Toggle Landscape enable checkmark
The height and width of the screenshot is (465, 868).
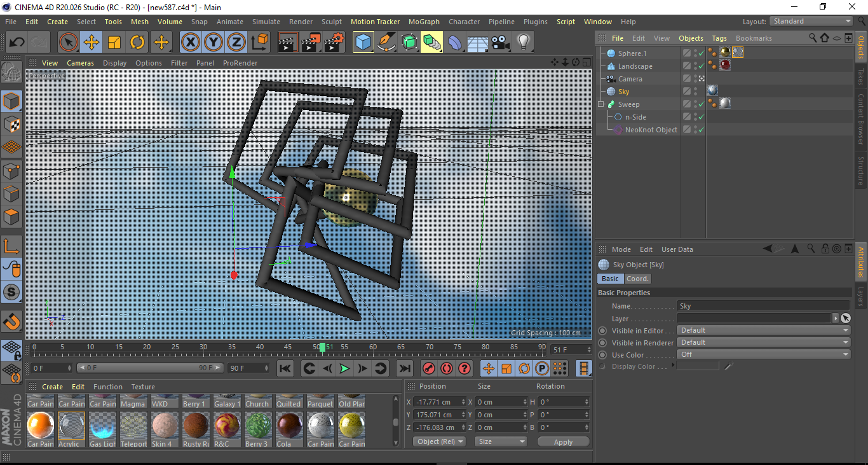702,66
